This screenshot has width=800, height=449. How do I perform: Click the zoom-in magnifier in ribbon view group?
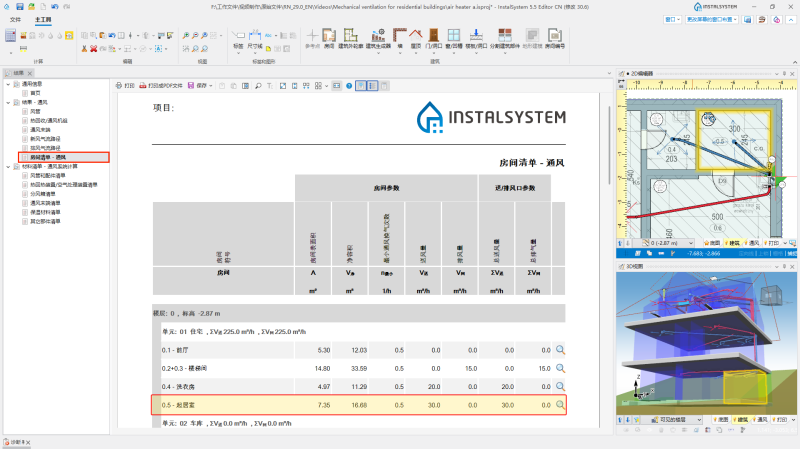(186, 35)
